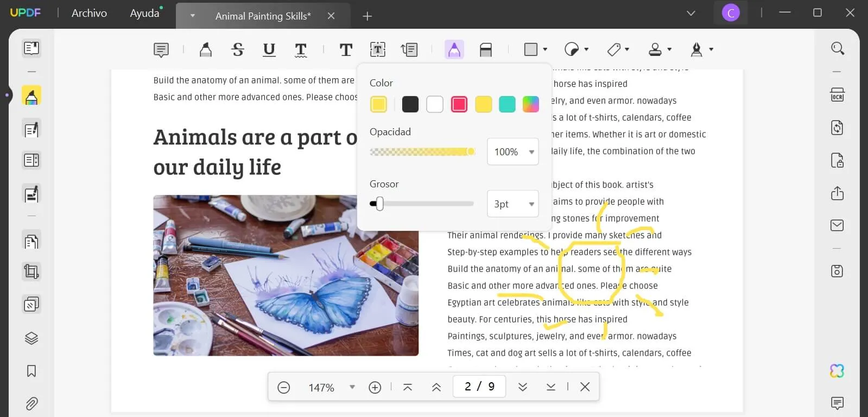This screenshot has height=417, width=868.
Task: Select the rectangle shape tool
Action: tap(531, 49)
